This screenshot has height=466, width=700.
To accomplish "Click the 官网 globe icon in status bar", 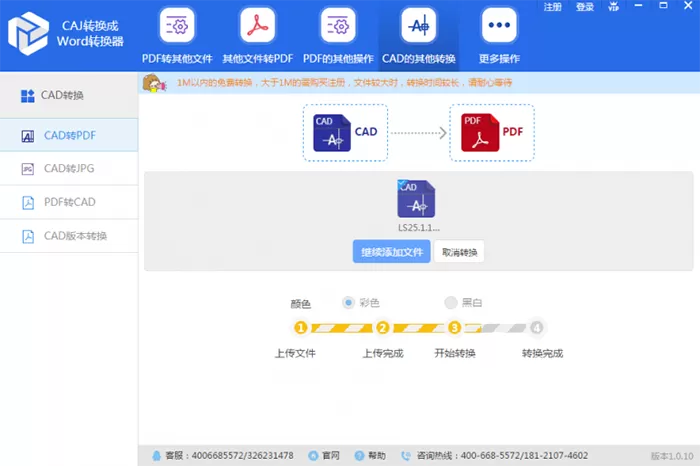I will pyautogui.click(x=313, y=456).
